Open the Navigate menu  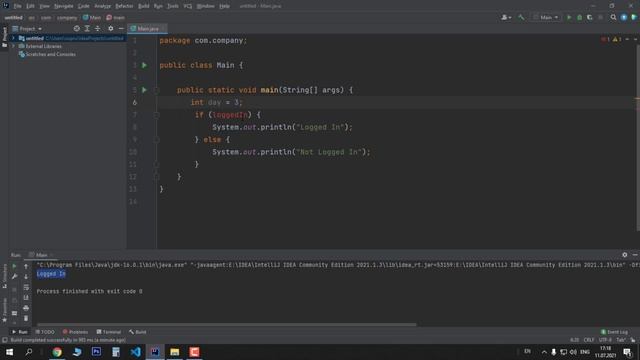click(63, 6)
